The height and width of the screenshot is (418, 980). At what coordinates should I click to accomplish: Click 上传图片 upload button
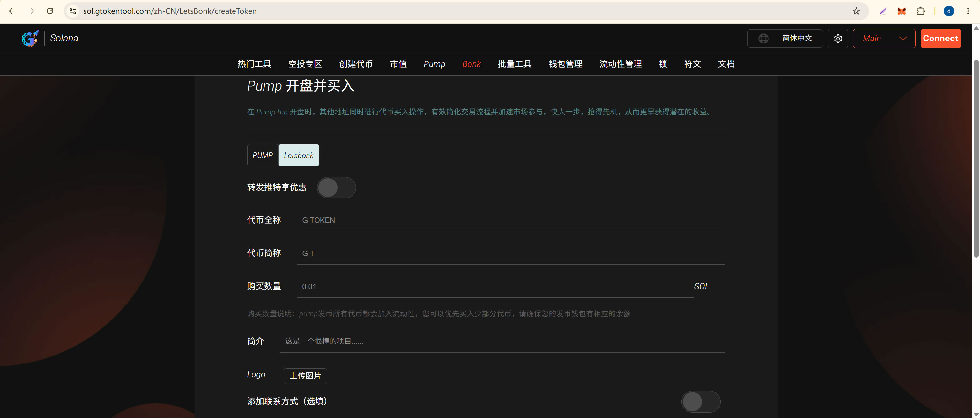tap(305, 376)
